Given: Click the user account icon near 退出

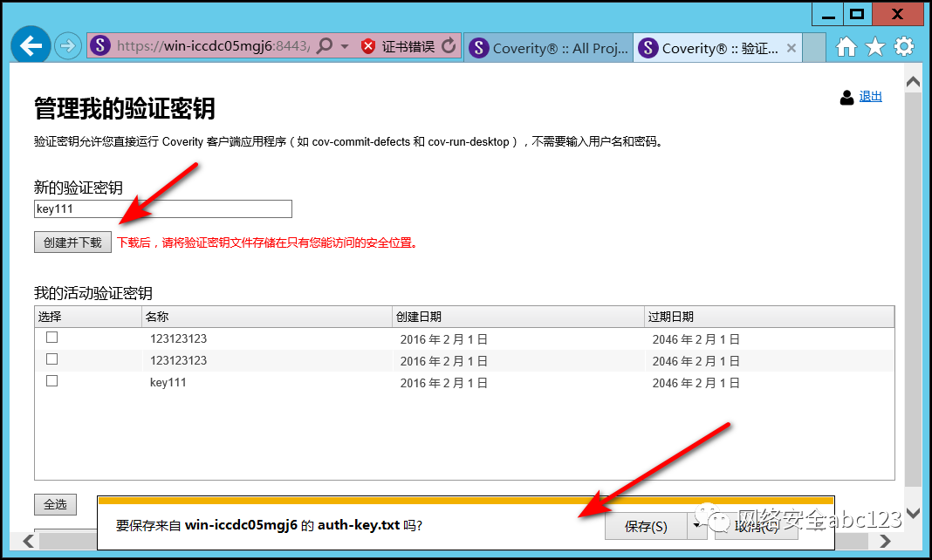Looking at the screenshot, I should [846, 98].
